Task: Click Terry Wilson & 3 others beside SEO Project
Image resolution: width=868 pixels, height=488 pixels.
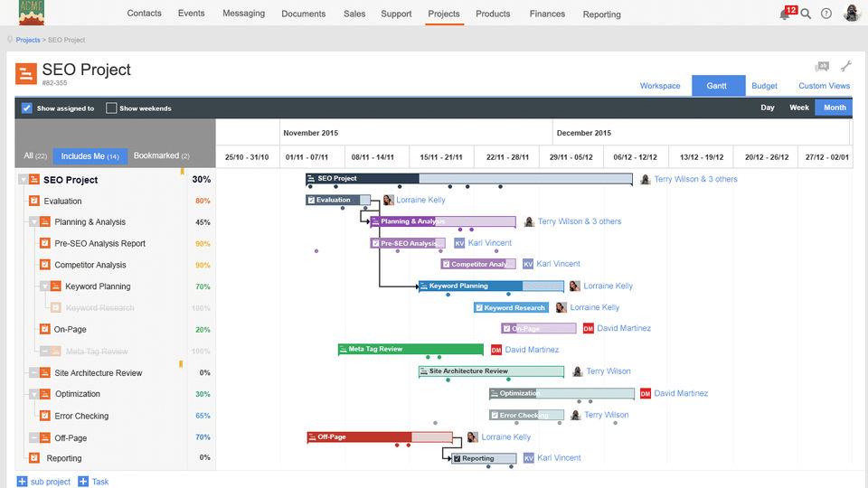Action: [x=695, y=179]
